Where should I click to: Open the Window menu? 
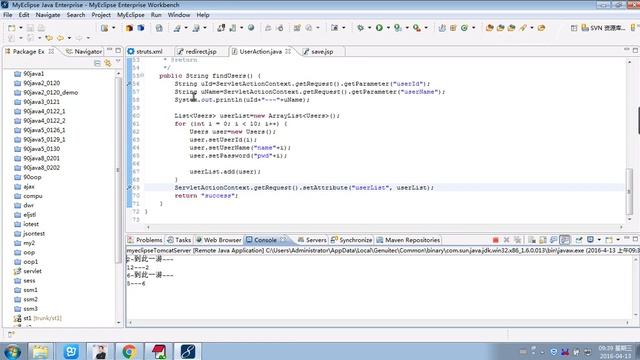tap(179, 15)
